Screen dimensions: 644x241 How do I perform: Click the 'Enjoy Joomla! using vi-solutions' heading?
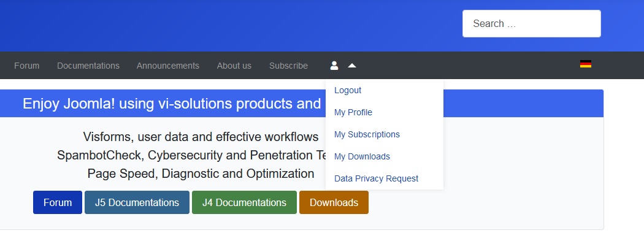(x=172, y=104)
